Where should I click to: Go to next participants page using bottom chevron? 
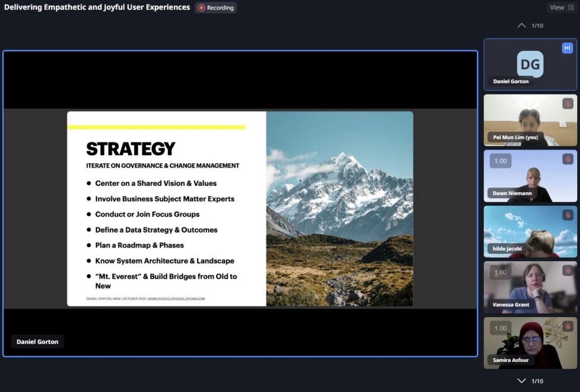point(522,381)
